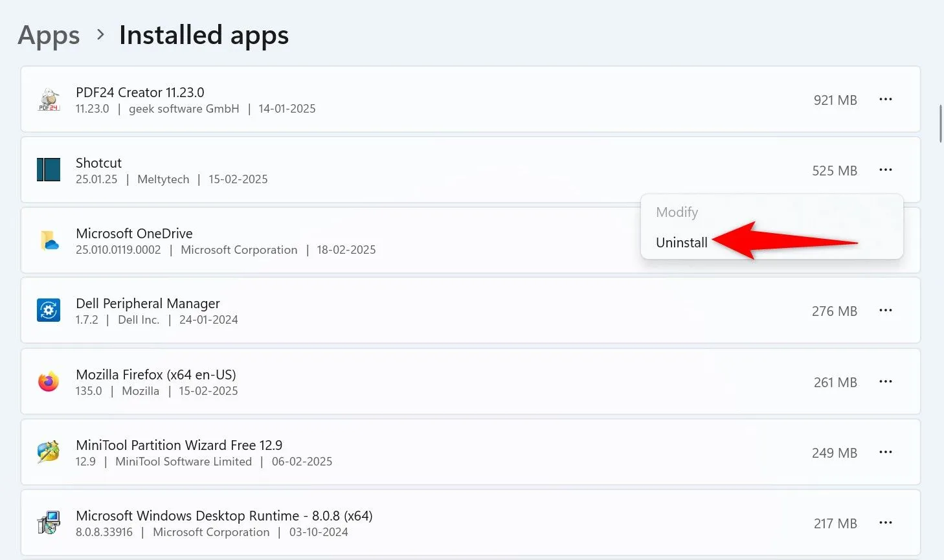Click the Installed apps breadcrumb title
This screenshot has width=944, height=560.
click(204, 35)
